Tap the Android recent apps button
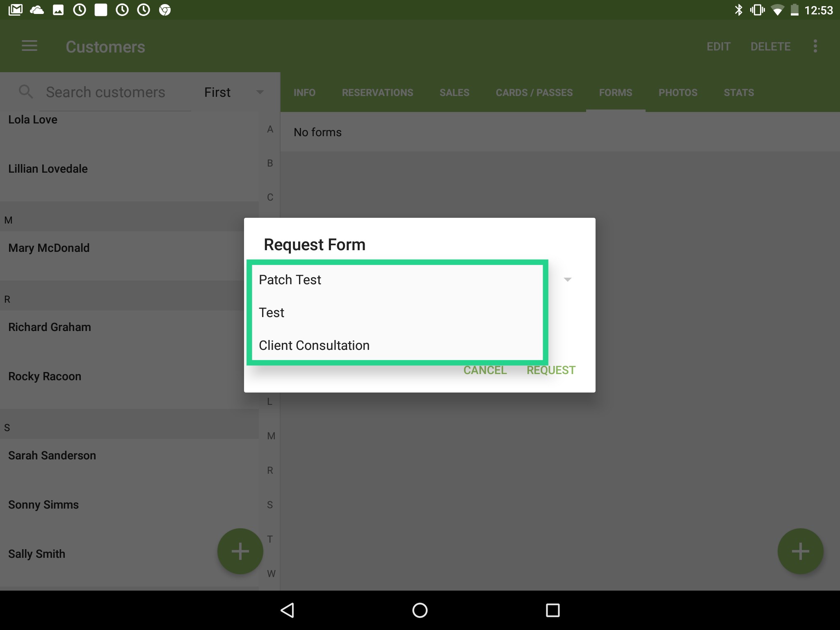 click(x=553, y=610)
